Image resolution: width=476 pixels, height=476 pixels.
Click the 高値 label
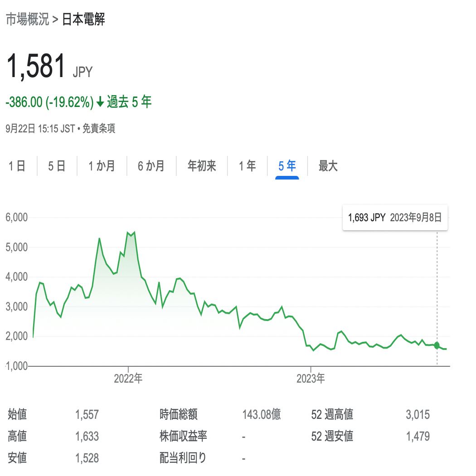[17, 436]
